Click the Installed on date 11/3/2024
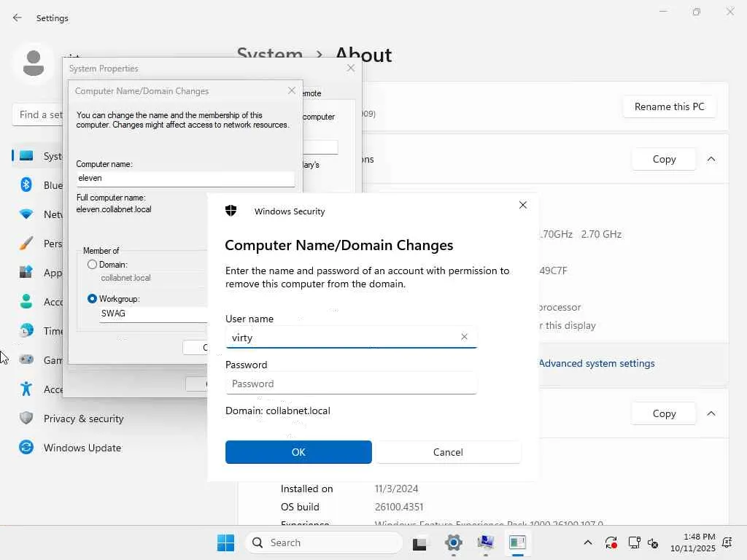This screenshot has height=560, width=747. coord(396,489)
